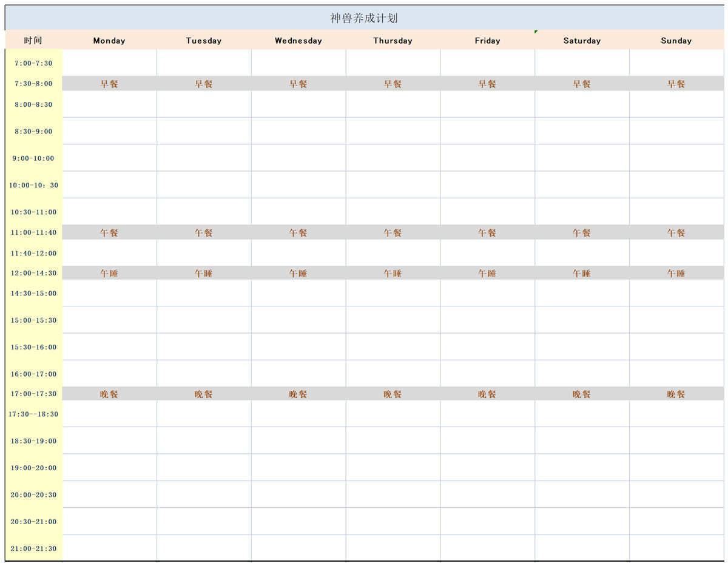The height and width of the screenshot is (563, 728).
Task: Click the 20:30-21:00 time cell
Action: 33,521
